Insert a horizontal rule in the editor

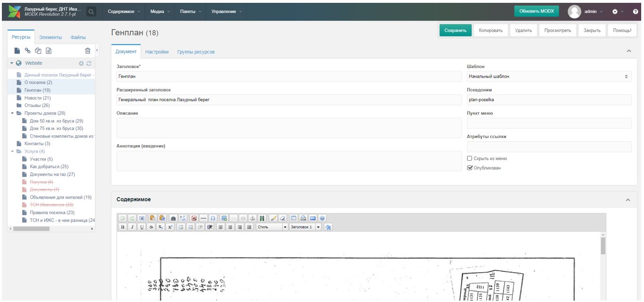203,217
